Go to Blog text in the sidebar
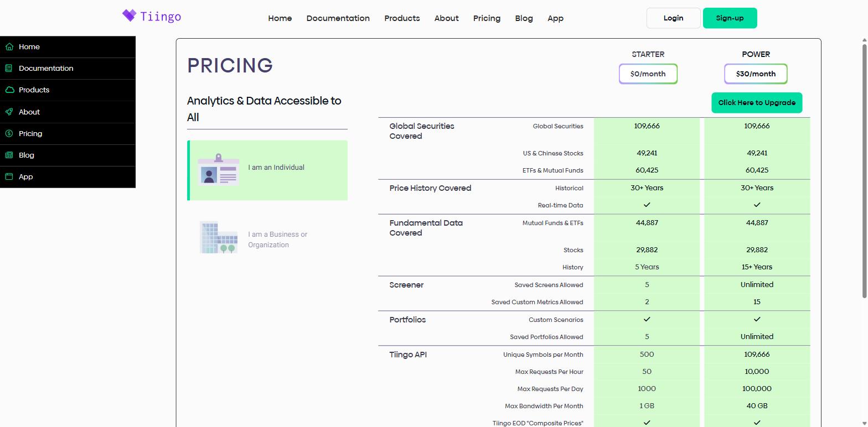Image resolution: width=868 pixels, height=427 pixels. [x=27, y=155]
